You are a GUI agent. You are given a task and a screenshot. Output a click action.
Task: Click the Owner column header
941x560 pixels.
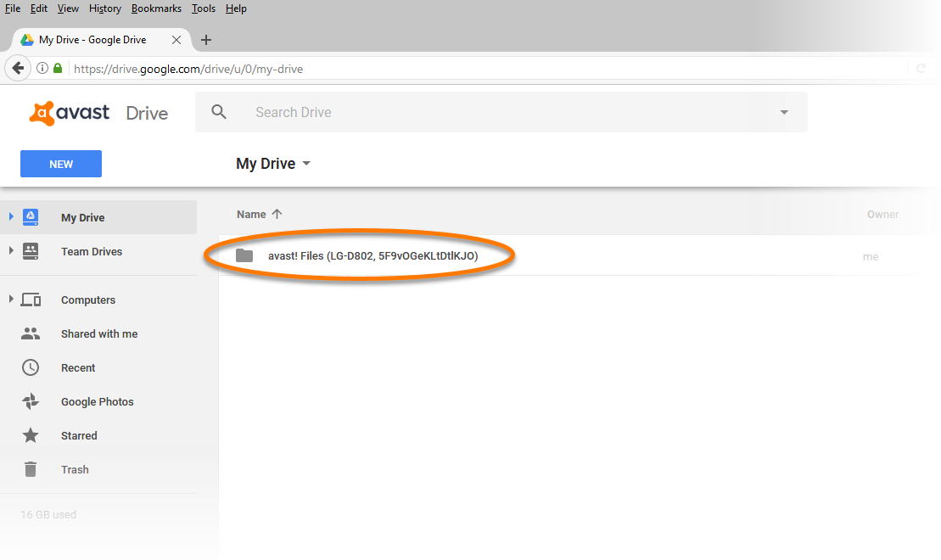[x=882, y=215]
